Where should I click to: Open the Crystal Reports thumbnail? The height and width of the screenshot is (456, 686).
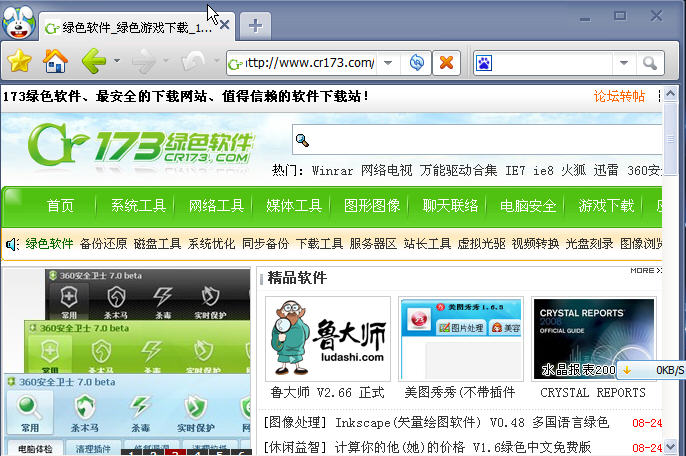[594, 339]
